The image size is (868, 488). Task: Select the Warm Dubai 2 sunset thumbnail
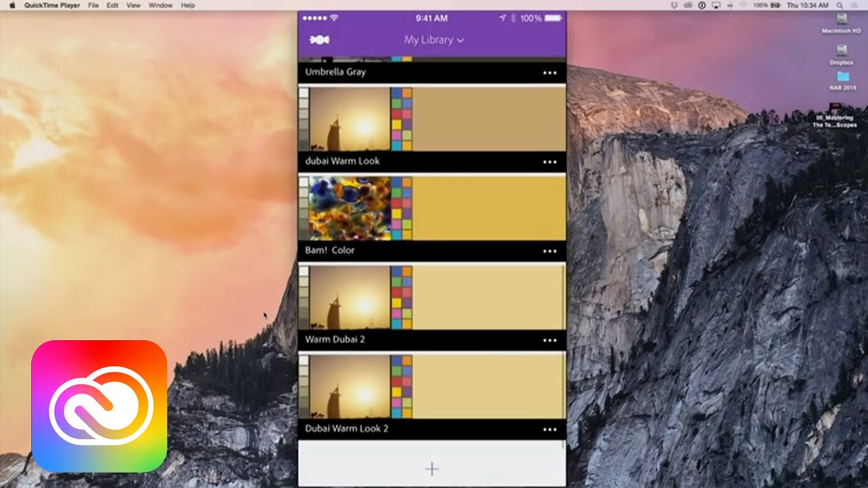349,298
